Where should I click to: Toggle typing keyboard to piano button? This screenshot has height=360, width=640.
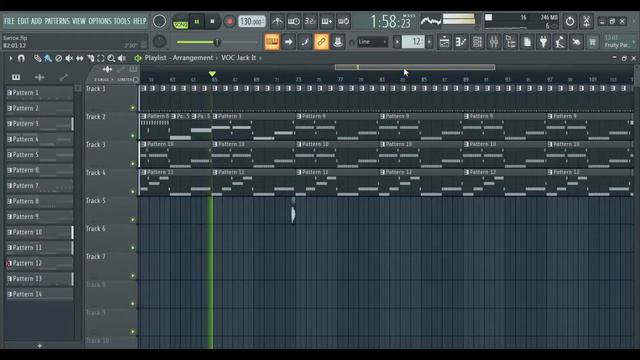pyautogui.click(x=272, y=42)
